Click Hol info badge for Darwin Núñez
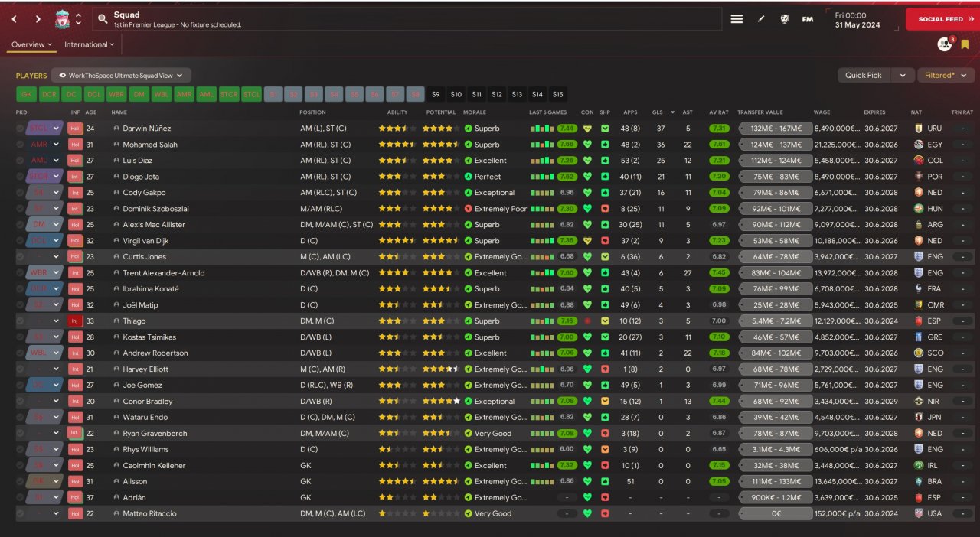Viewport: 980px width, 537px height. (75, 129)
